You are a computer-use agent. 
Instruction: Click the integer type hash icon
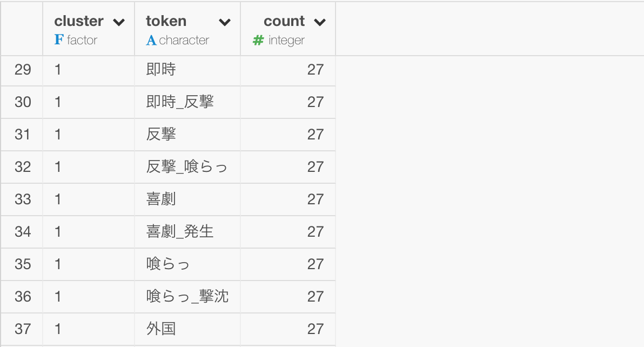[x=258, y=40]
